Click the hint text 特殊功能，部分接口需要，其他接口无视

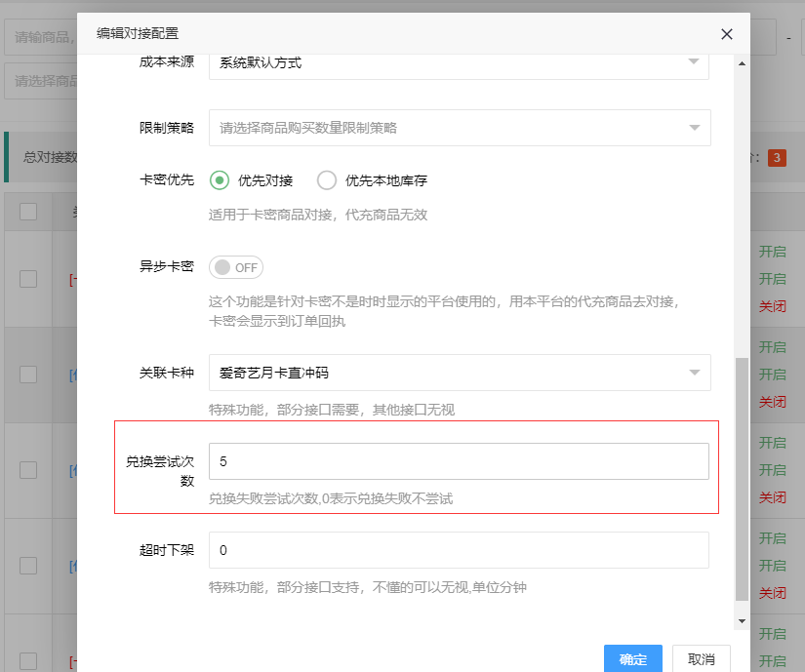pos(332,410)
